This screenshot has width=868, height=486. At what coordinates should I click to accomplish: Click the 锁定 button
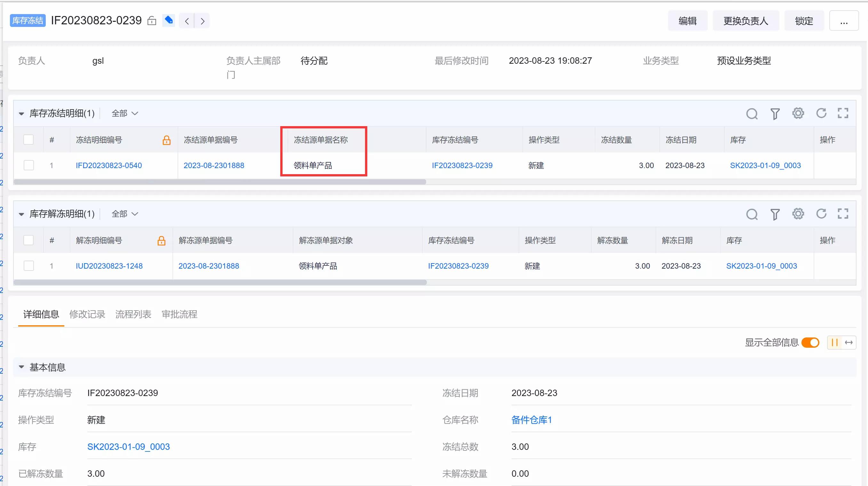click(x=804, y=21)
